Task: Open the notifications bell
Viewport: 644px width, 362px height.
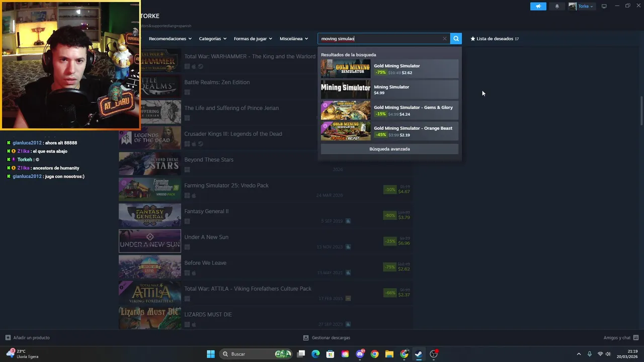Action: pos(557,6)
